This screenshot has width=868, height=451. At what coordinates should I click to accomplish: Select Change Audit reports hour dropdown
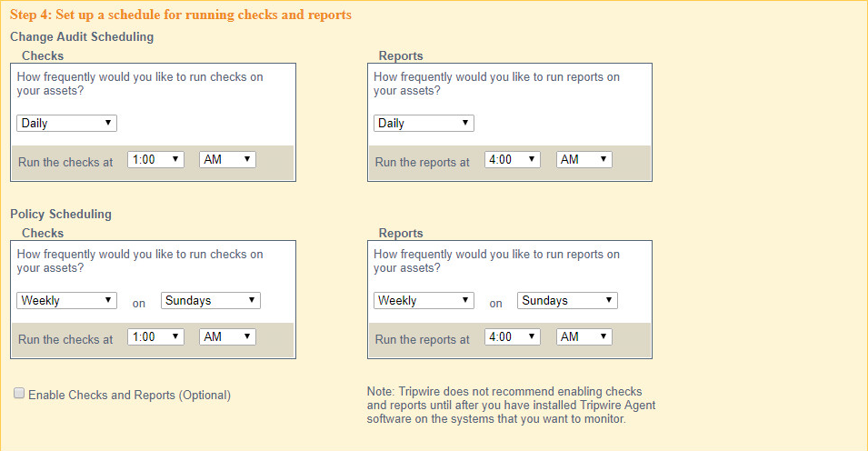pos(512,160)
